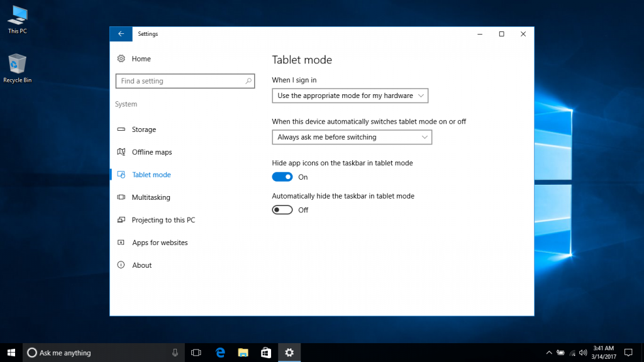
Task: Turn off hiding app icons in tablet mode
Action: [282, 177]
